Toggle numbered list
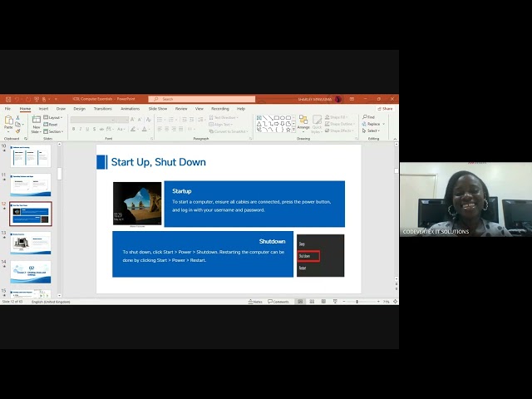The image size is (532, 399). [172, 120]
